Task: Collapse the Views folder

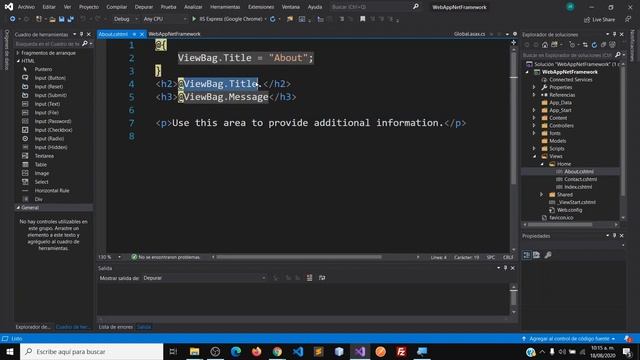Action: (x=534, y=156)
